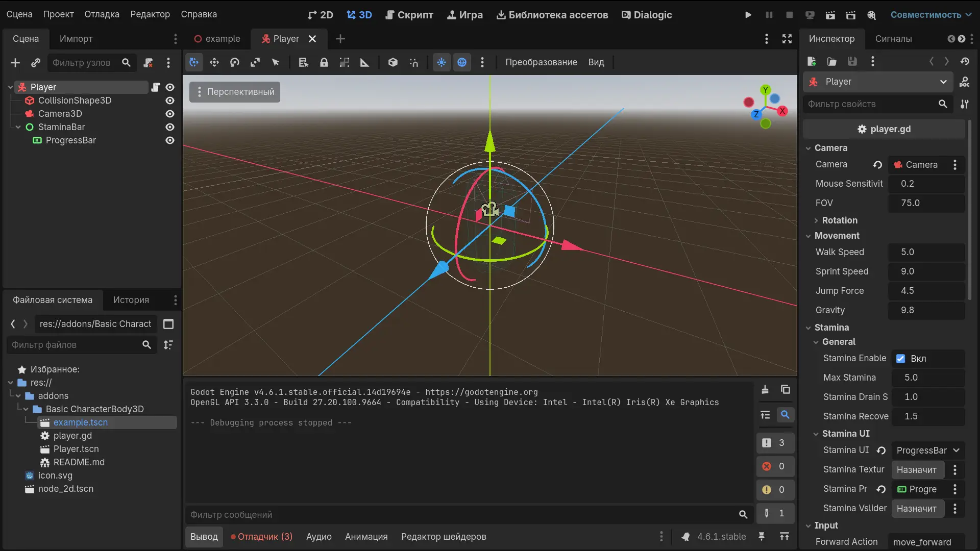The width and height of the screenshot is (980, 551).
Task: Hide the Camera3D node with its eye toggle
Action: [x=169, y=114]
